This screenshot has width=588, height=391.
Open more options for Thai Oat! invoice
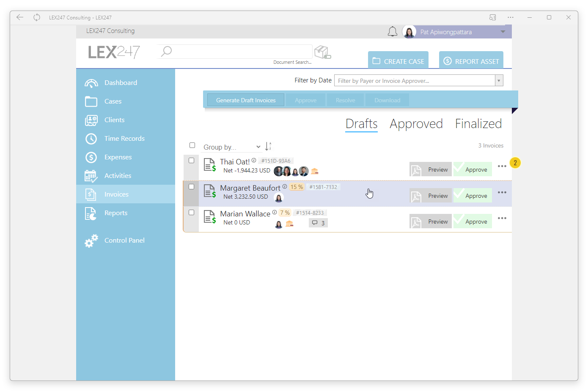click(x=502, y=166)
